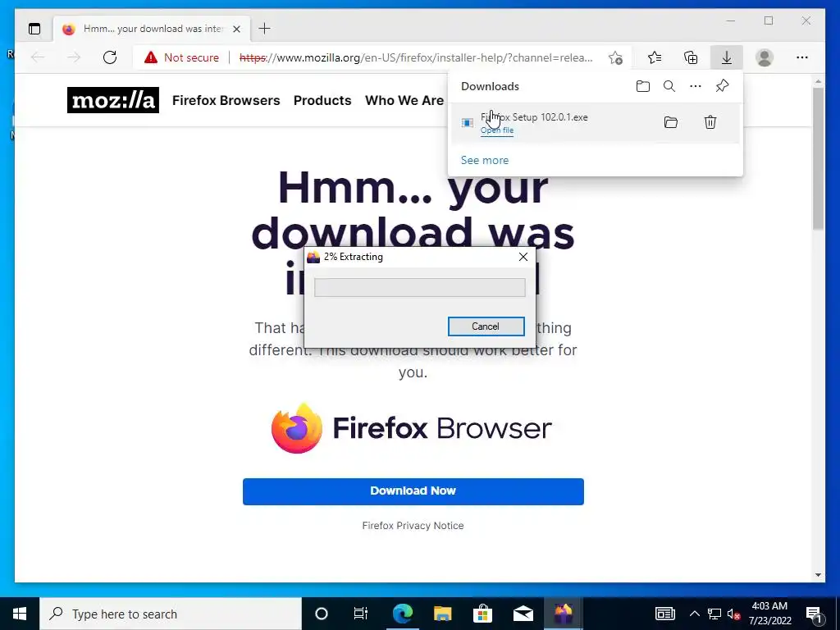Image resolution: width=840 pixels, height=630 pixels.
Task: Click the scrollbar down arrow
Action: 818,575
